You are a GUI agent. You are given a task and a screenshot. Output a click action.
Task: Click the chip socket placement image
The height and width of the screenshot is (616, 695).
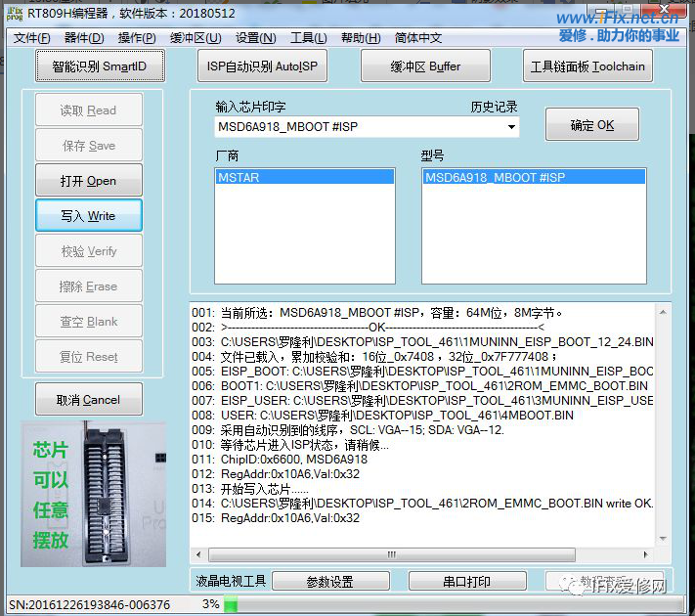[x=94, y=493]
